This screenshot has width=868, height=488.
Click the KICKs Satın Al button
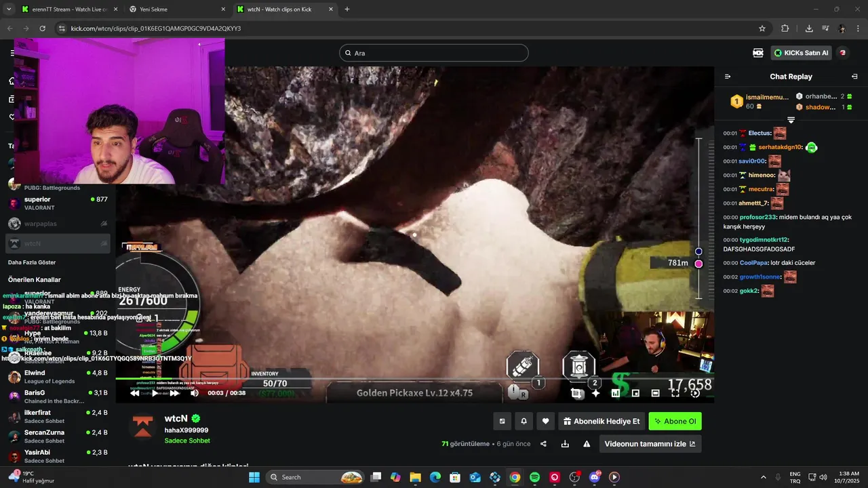point(801,53)
